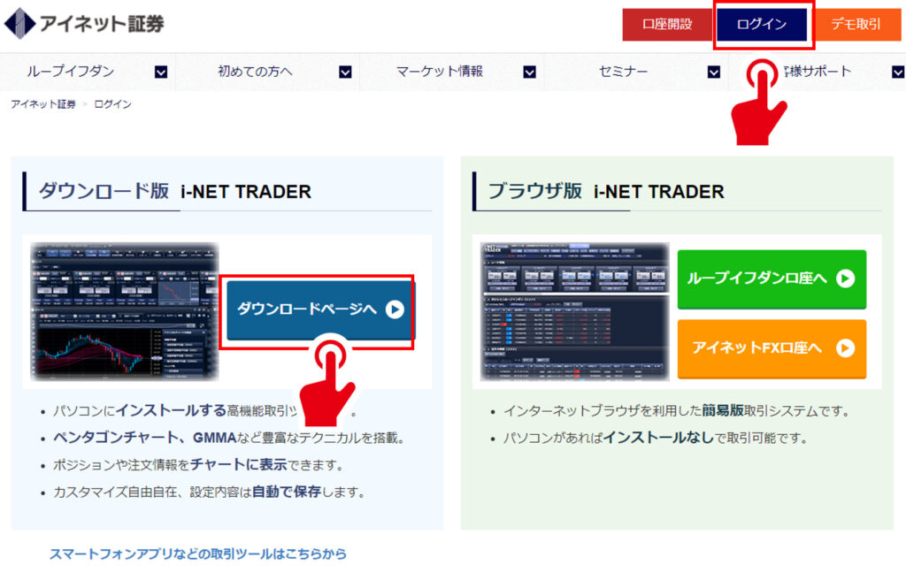
Task: Follow the スマートフォンアプリ trading tools link
Action: tap(198, 554)
